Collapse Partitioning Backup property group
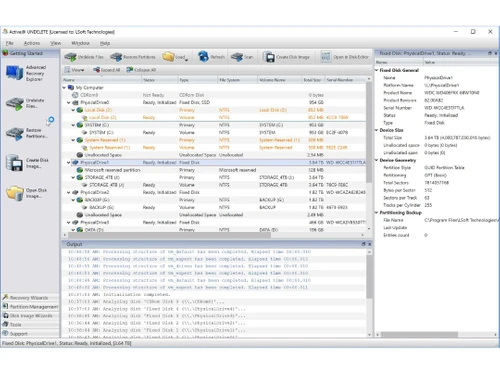The width and height of the screenshot is (500, 375). tap(376, 213)
